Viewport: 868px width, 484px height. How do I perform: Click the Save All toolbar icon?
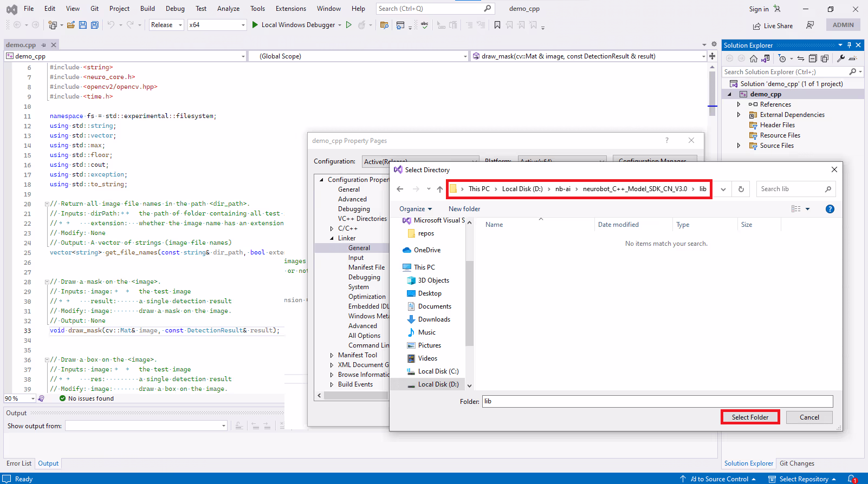(94, 25)
